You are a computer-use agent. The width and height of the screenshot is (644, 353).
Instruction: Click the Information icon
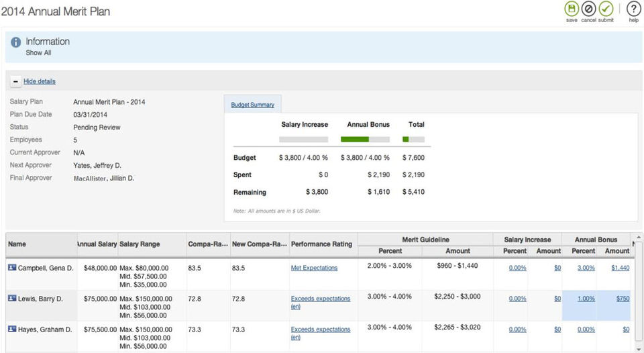pos(15,42)
